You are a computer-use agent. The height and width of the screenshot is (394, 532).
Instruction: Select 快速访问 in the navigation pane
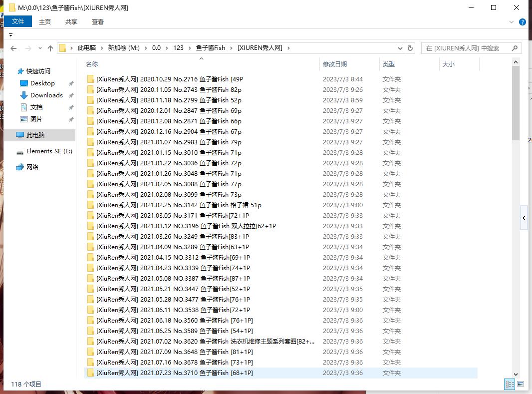pos(38,71)
